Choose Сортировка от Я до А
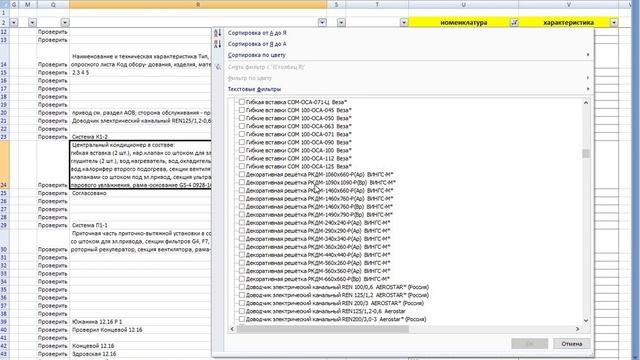Image resolution: width=640 pixels, height=360 pixels. click(x=257, y=44)
